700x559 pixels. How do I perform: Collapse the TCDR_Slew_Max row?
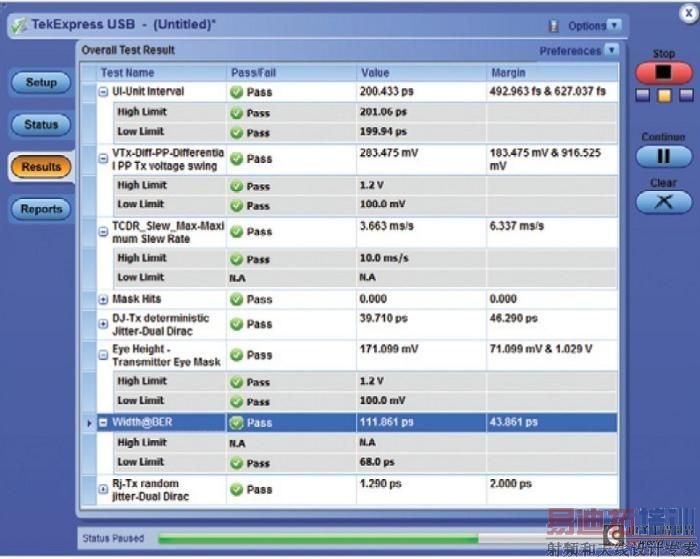pyautogui.click(x=103, y=232)
